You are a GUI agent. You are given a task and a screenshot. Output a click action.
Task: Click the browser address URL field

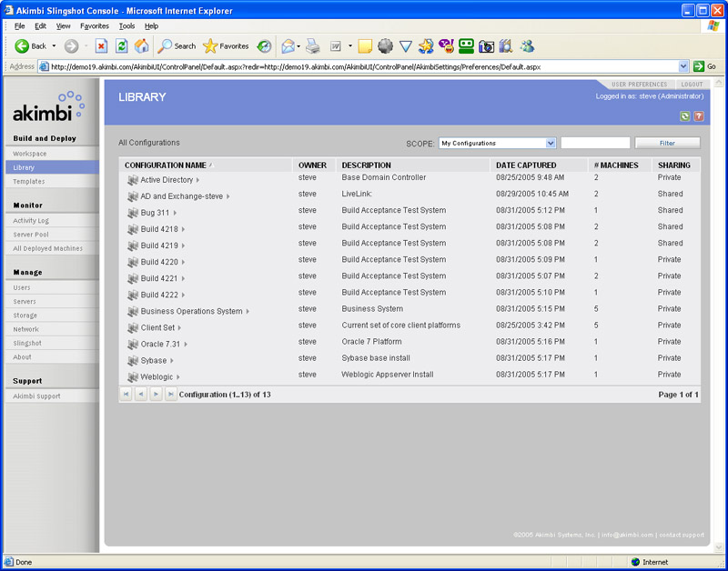(x=358, y=66)
